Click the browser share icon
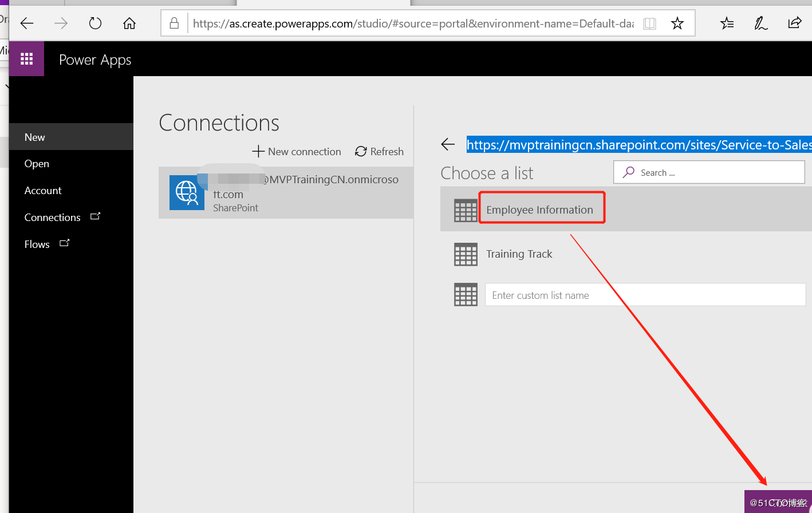This screenshot has height=513, width=812. [795, 23]
